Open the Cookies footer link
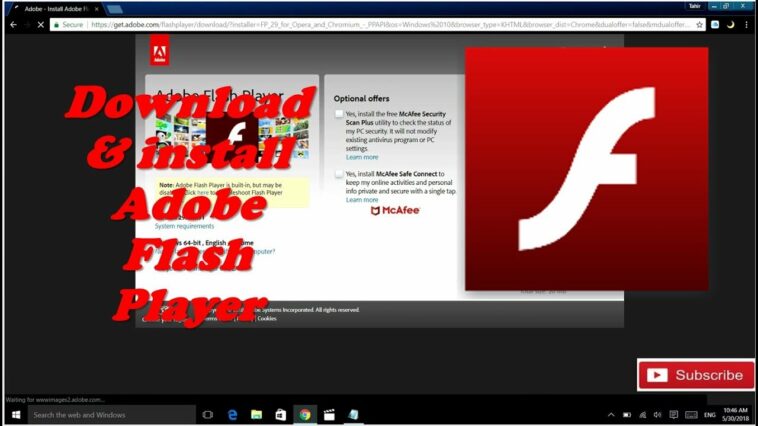Image resolution: width=758 pixels, height=426 pixels. click(x=267, y=319)
